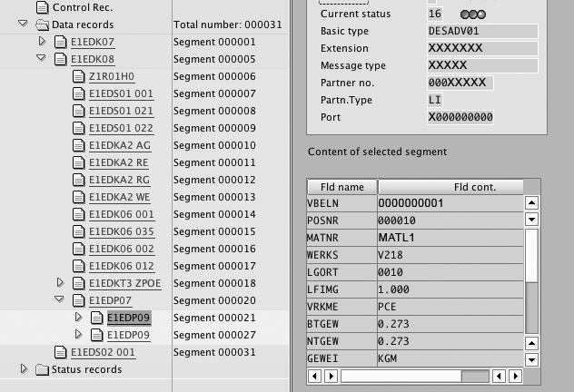Click the E1EDKA2 RE document icon
Viewport: 574px width, 392px height.
79,162
